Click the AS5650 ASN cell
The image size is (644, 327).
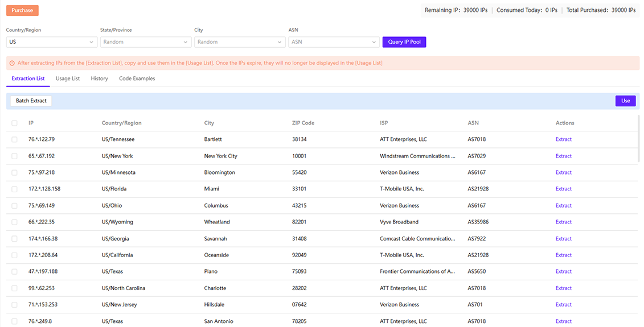(477, 271)
